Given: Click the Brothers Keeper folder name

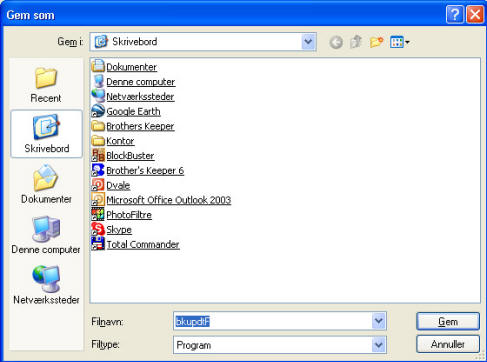Looking at the screenshot, I should coord(140,126).
